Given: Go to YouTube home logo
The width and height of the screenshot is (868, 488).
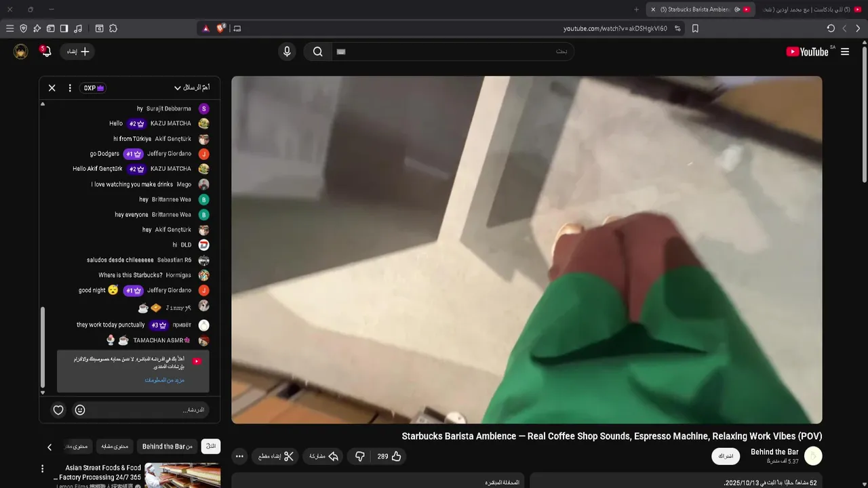Looking at the screenshot, I should point(807,52).
